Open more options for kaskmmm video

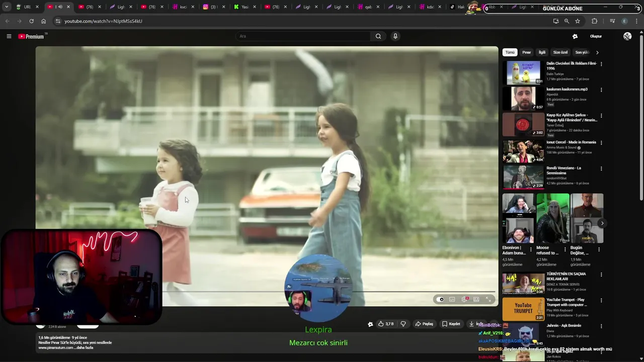(x=601, y=89)
